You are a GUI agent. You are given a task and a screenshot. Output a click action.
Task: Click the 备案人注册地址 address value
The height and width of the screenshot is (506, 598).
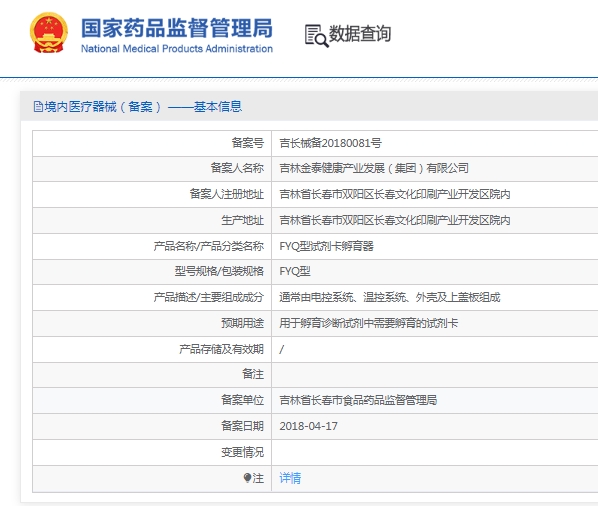coord(395,194)
